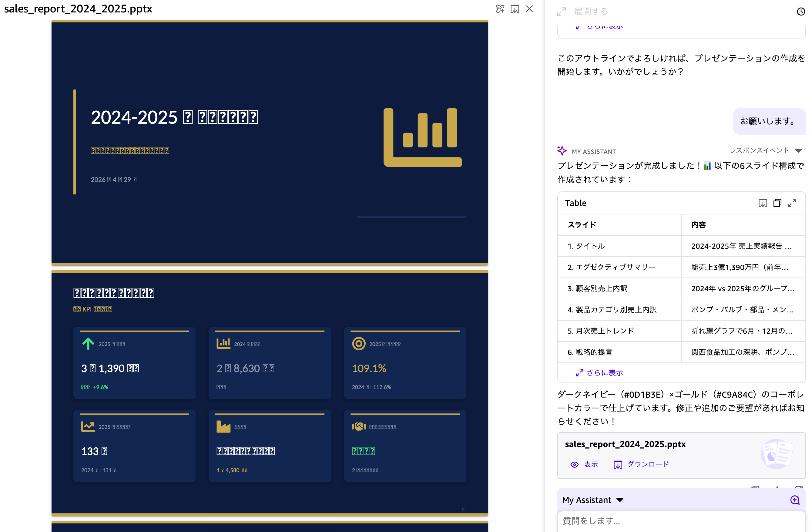Image resolution: width=812 pixels, height=532 pixels.
Task: Click the new chat icon beside My Assistant
Action: (795, 500)
